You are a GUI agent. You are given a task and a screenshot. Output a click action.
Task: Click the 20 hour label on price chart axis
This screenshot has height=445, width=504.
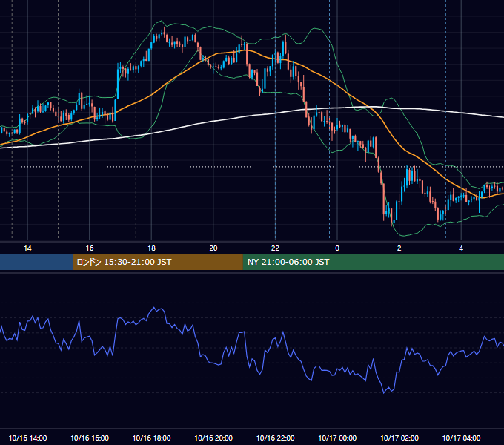[x=213, y=248]
